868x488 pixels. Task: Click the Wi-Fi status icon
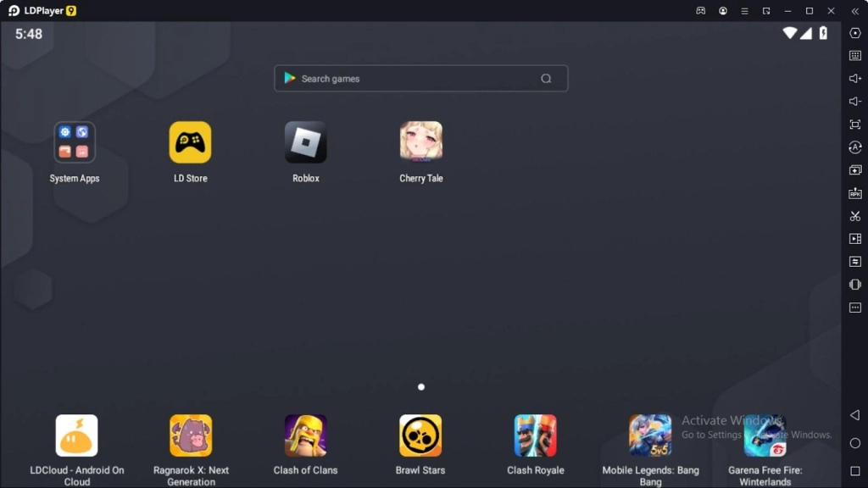tap(789, 33)
